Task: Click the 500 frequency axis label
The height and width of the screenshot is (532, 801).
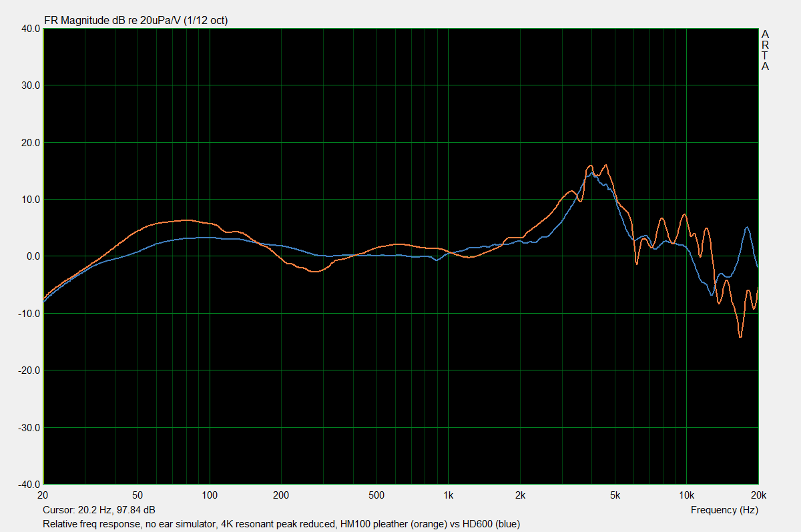Action: pyautogui.click(x=376, y=495)
